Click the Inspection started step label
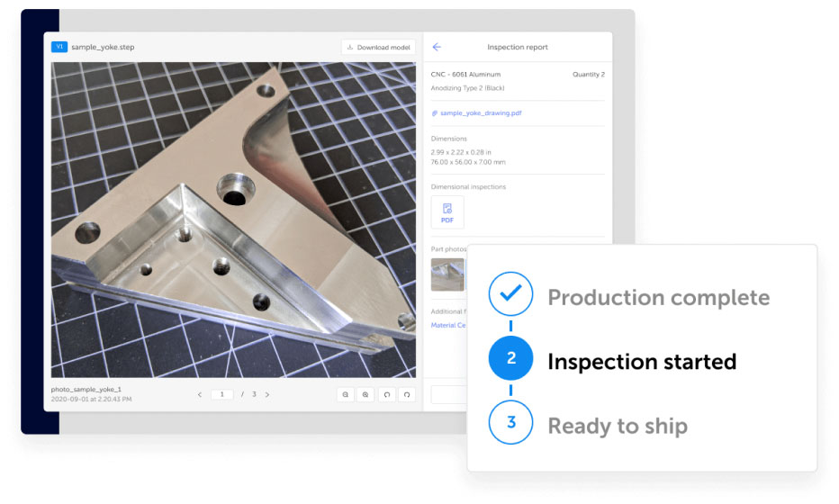Screen dimensions: 839x504 642,362
